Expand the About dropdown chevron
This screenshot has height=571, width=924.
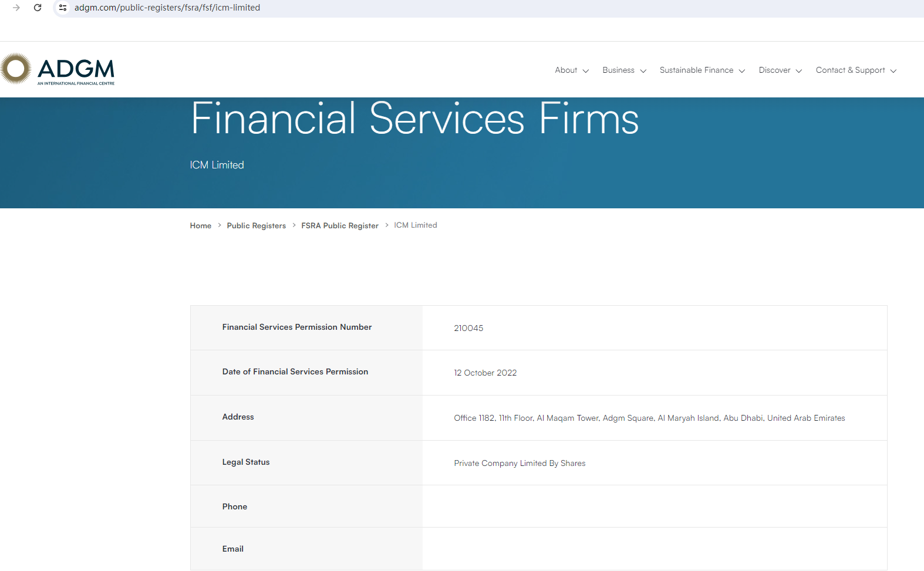click(585, 71)
